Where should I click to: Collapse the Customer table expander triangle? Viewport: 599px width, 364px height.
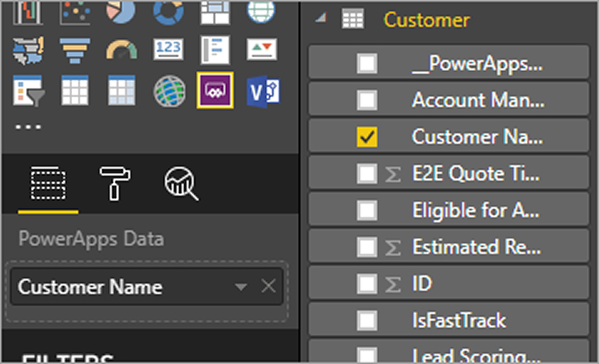(x=321, y=18)
